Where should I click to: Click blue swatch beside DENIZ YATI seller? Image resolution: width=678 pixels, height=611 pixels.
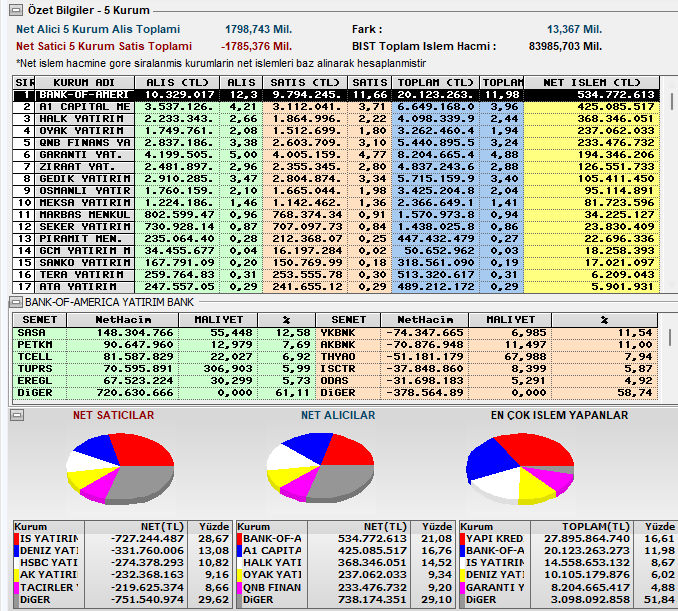(16, 551)
